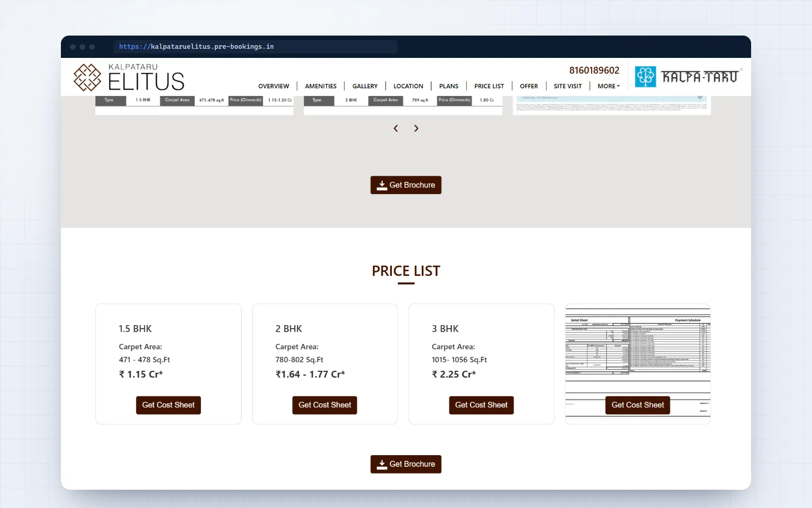Open the Offer nav item
The image size is (812, 508).
(529, 86)
